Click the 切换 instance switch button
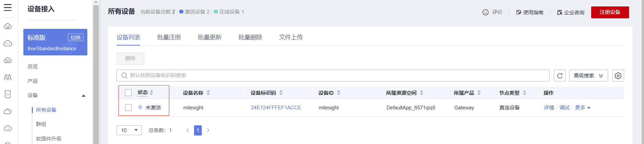Image resolution: width=644 pixels, height=144 pixels. [x=76, y=37]
